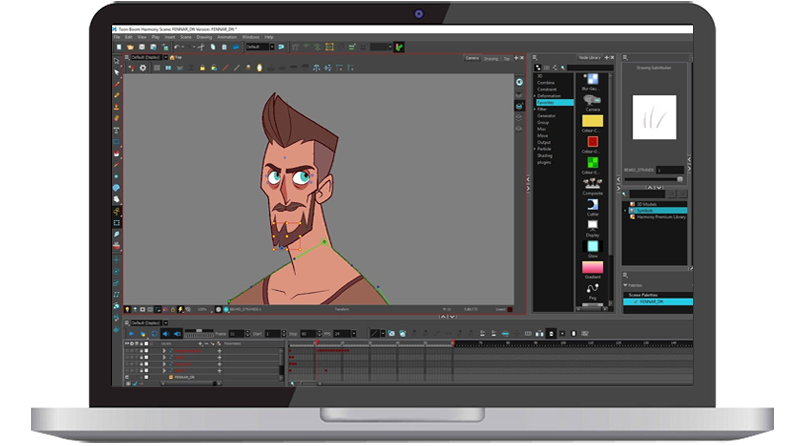Select the Blur-Gaussian node icon
803x446 pixels.
click(593, 79)
